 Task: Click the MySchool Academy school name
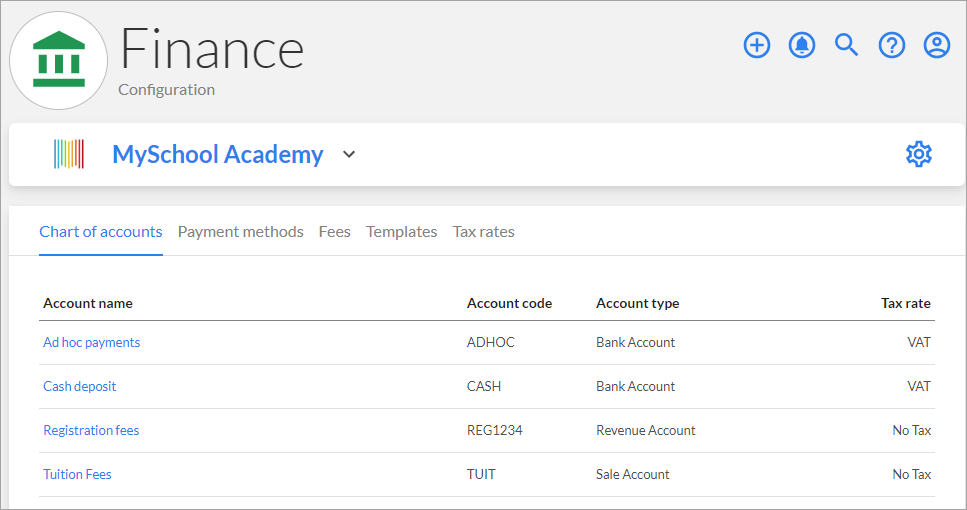[218, 154]
